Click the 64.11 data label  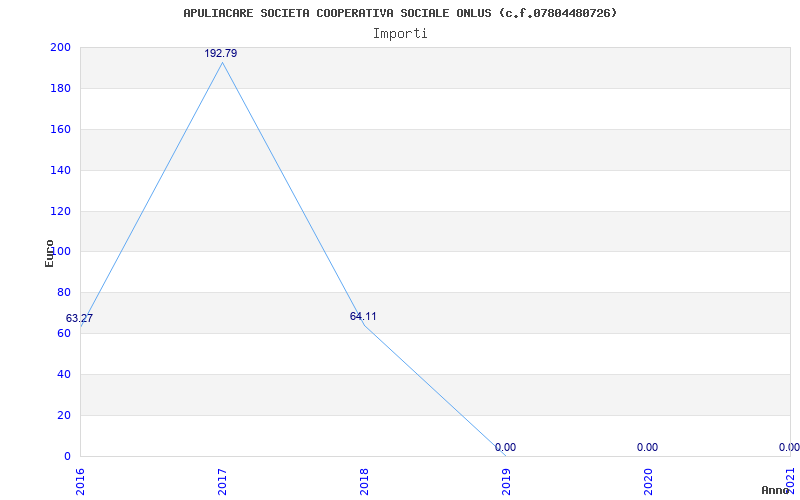tap(363, 316)
